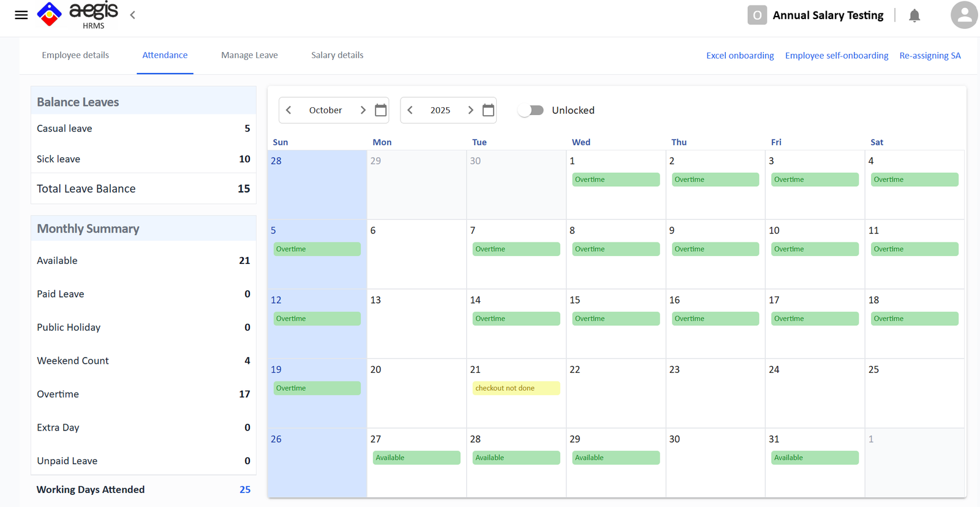Viewport: 980px width, 507px height.
Task: Select the 'checkout not done' entry on 21st
Action: (516, 388)
